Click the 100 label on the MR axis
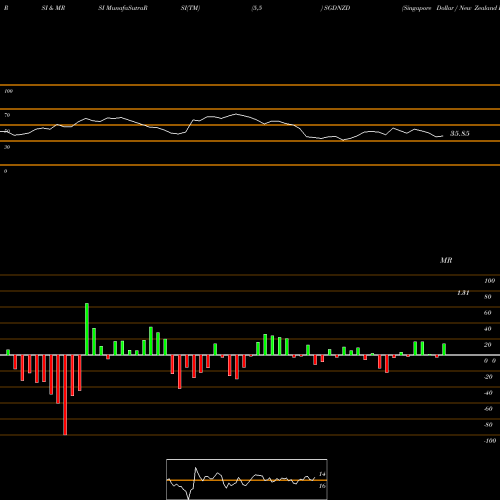Screen dimensions: 500x500 [489, 281]
